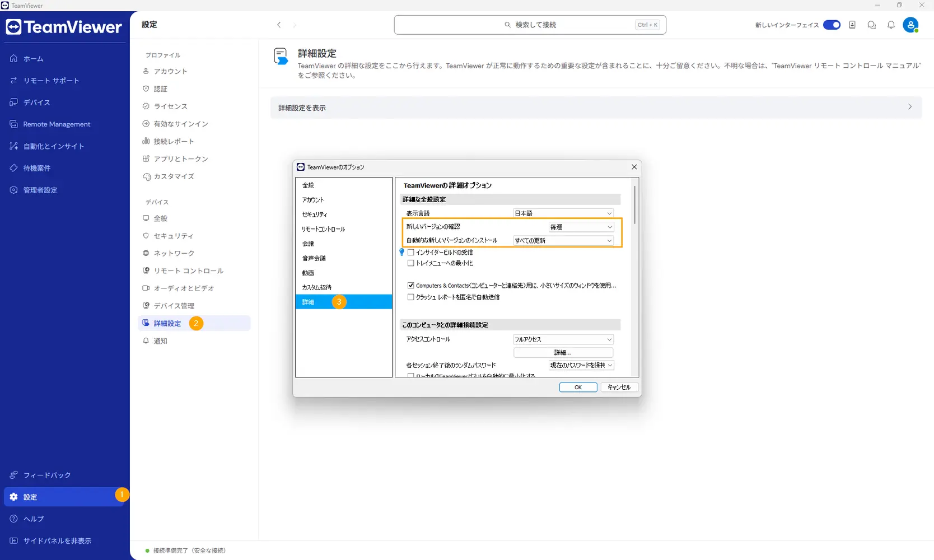The width and height of the screenshot is (934, 560).
Task: Open the 自動的な新しいバージョンのインストール dropdown
Action: (x=563, y=240)
